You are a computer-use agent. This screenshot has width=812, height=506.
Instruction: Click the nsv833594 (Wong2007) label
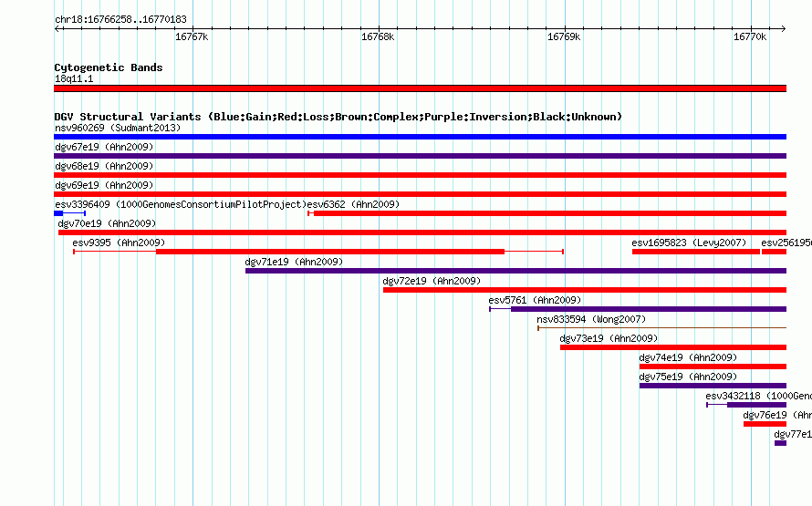(591, 319)
